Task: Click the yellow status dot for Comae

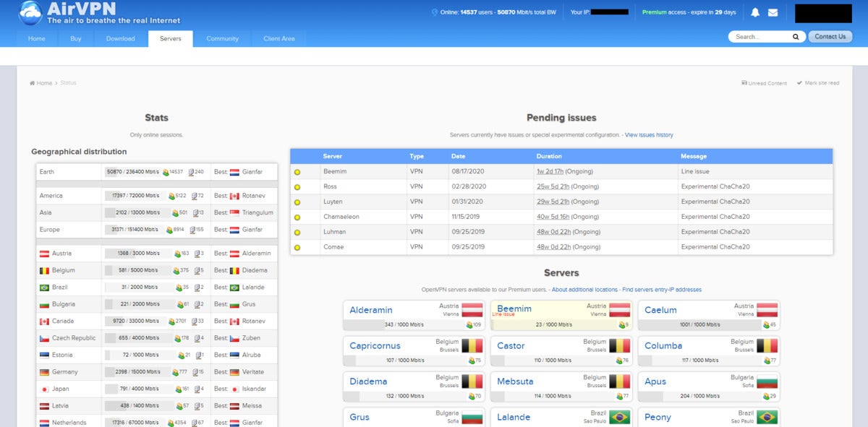Action: 297,248
